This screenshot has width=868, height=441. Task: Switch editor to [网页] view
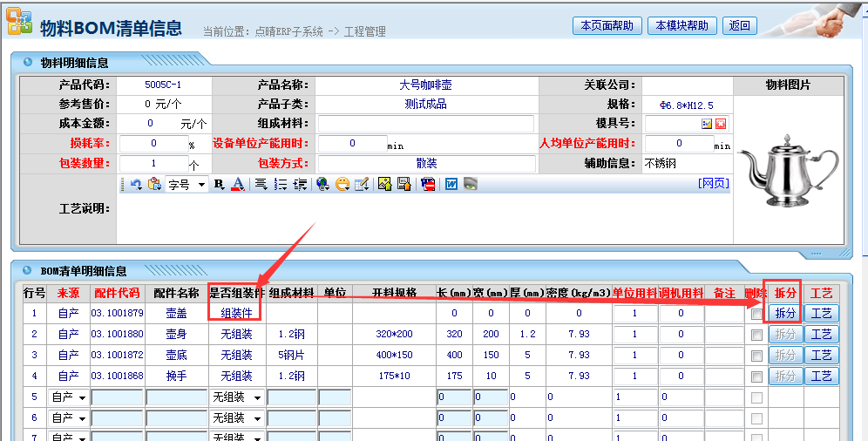(714, 183)
